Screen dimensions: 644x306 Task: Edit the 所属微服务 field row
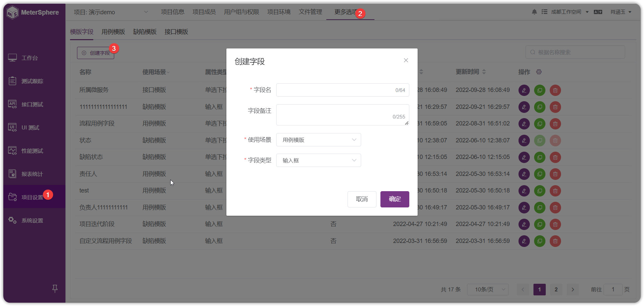[x=524, y=90]
